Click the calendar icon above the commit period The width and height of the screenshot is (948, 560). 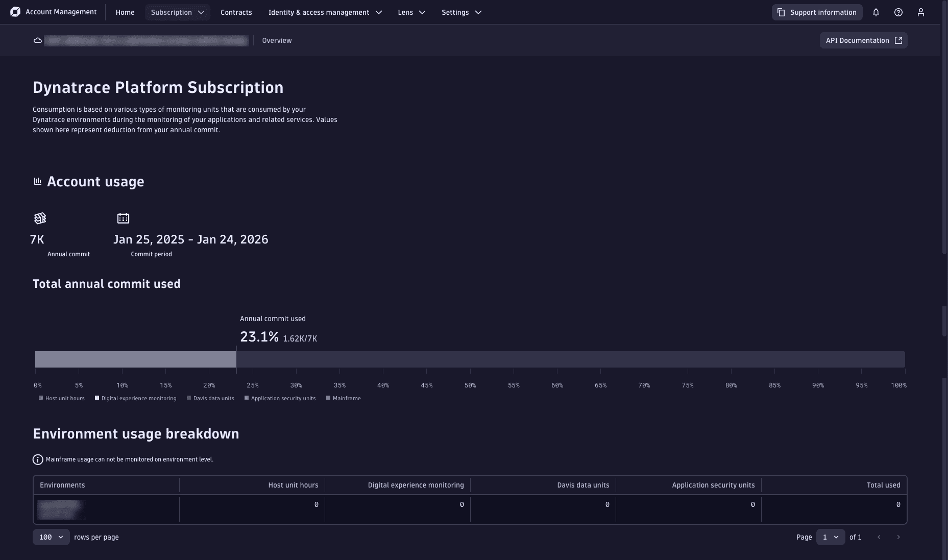tap(123, 218)
